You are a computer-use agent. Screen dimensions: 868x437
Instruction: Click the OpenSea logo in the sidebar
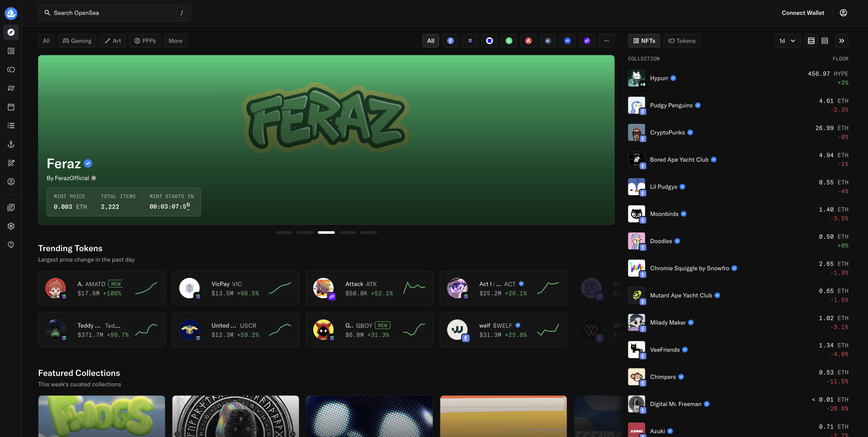11,13
